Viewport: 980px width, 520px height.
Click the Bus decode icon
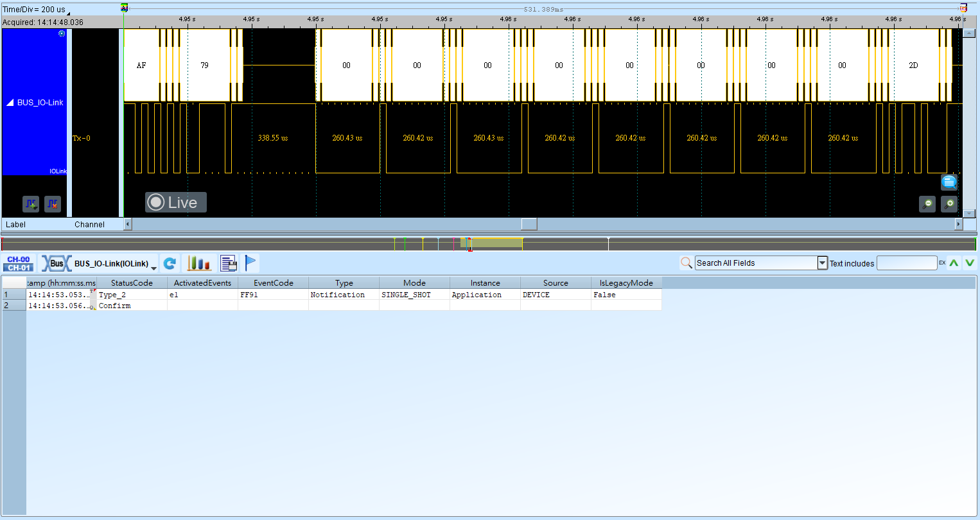(57, 263)
